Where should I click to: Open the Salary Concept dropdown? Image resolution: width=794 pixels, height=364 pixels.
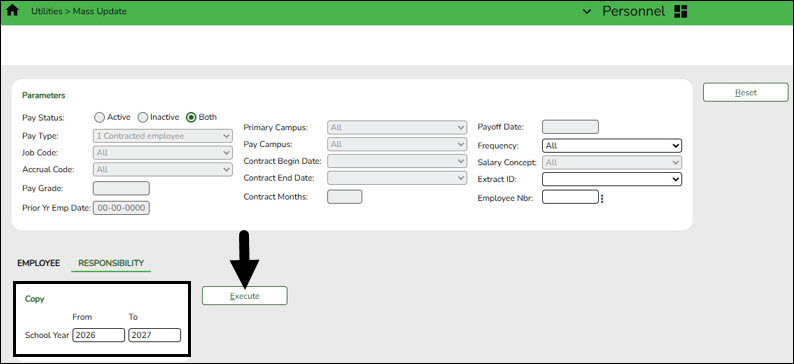(x=612, y=163)
